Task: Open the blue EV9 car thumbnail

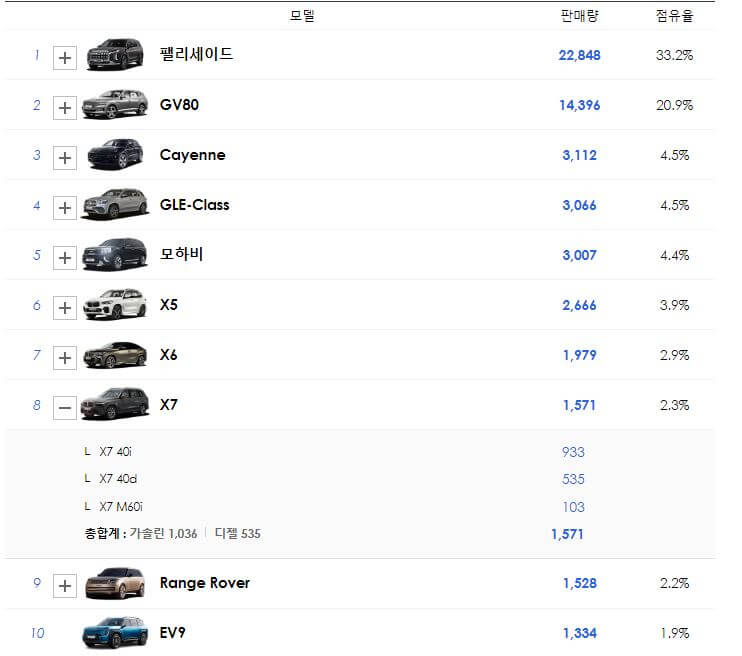Action: coord(115,633)
